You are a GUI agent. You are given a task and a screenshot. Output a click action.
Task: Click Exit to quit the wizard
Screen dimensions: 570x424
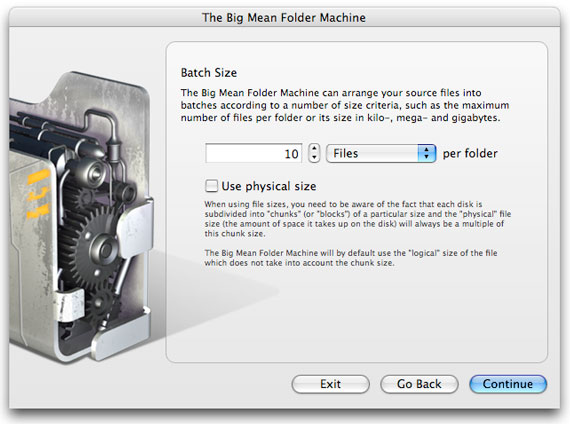(330, 384)
